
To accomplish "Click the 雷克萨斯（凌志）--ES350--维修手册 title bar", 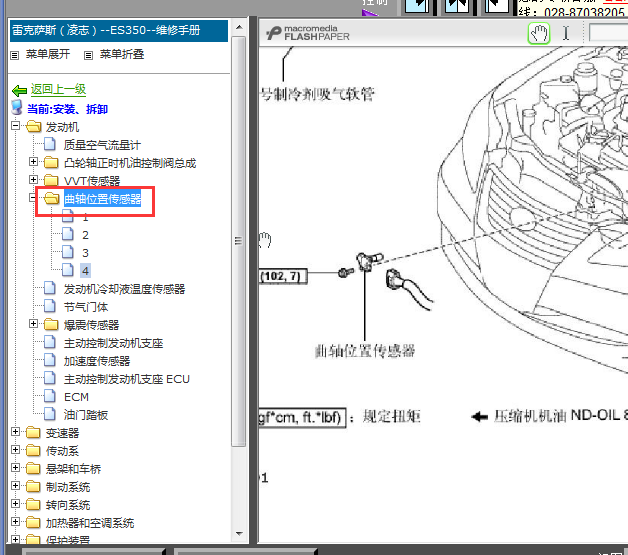I will [x=119, y=30].
